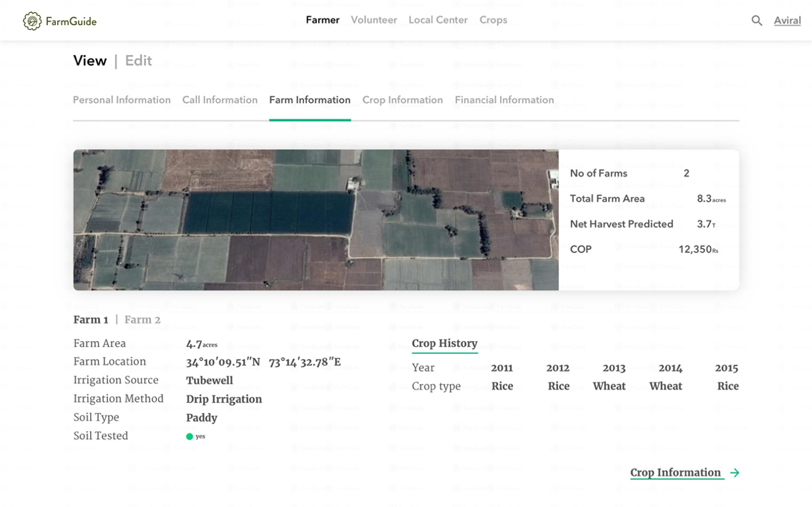This screenshot has width=812, height=507.
Task: Open the Crops nav item
Action: coord(493,20)
